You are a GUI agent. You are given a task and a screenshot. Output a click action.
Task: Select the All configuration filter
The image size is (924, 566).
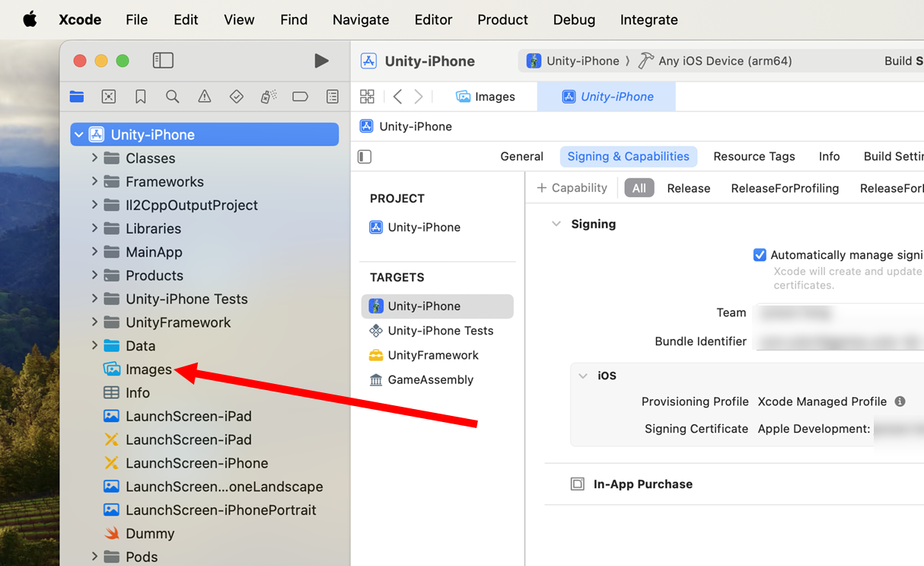[639, 188]
